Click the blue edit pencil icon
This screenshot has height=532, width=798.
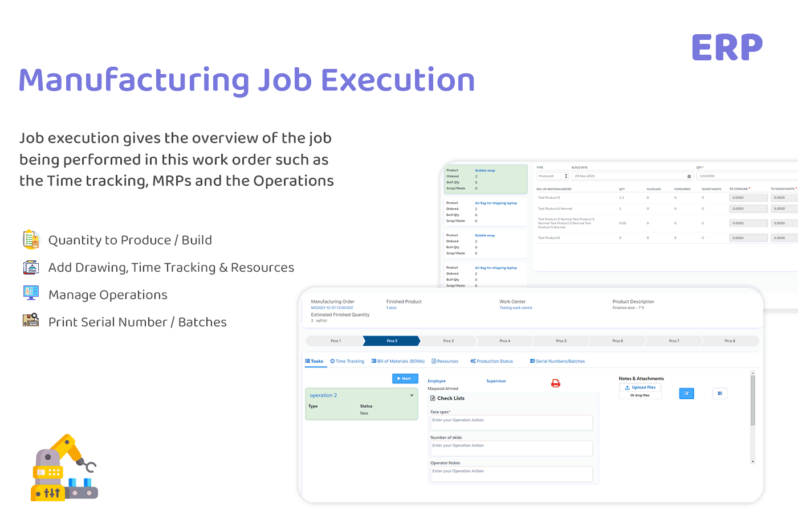pyautogui.click(x=686, y=393)
